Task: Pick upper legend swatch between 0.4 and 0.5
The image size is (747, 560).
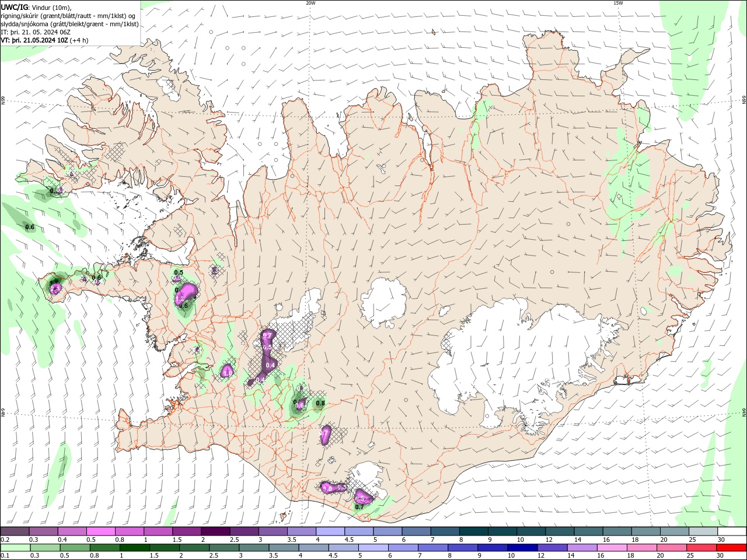Action: coord(72,531)
